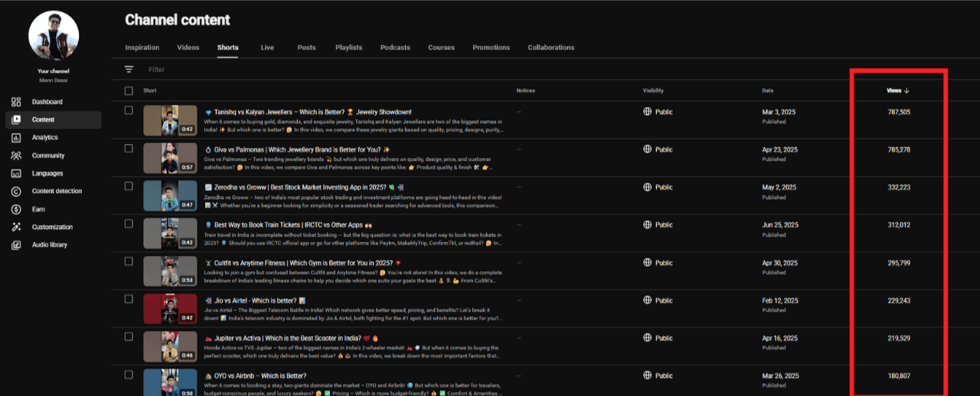Check the Cultfit vs Anytime Fitness row
Viewport: 980px width, 396px height.
click(x=129, y=262)
